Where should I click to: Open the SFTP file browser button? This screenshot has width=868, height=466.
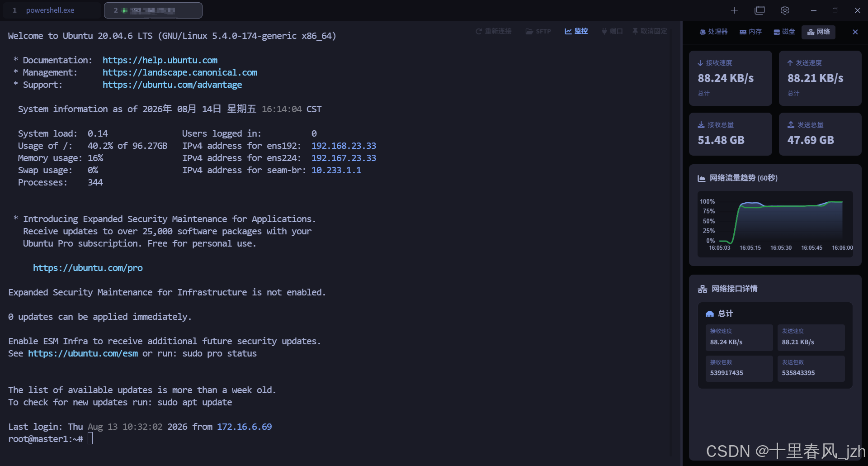(x=538, y=31)
